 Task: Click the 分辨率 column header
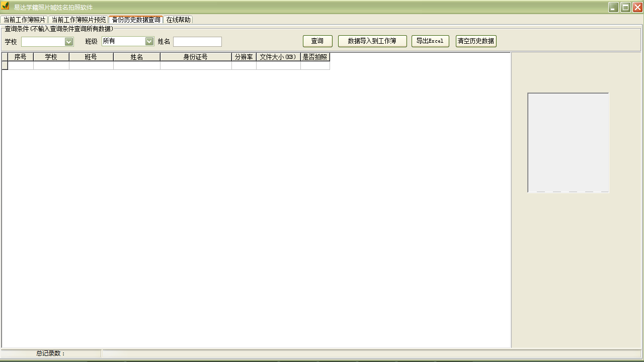[244, 57]
